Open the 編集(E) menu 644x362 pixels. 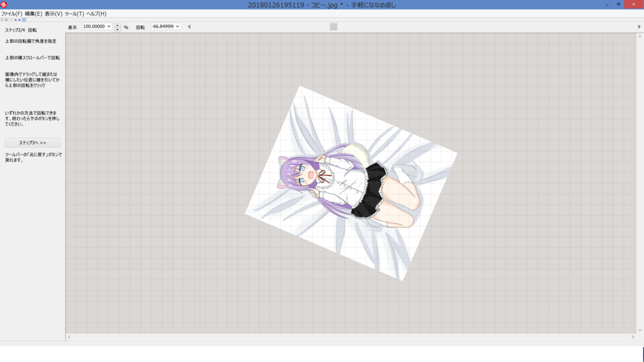click(x=33, y=14)
